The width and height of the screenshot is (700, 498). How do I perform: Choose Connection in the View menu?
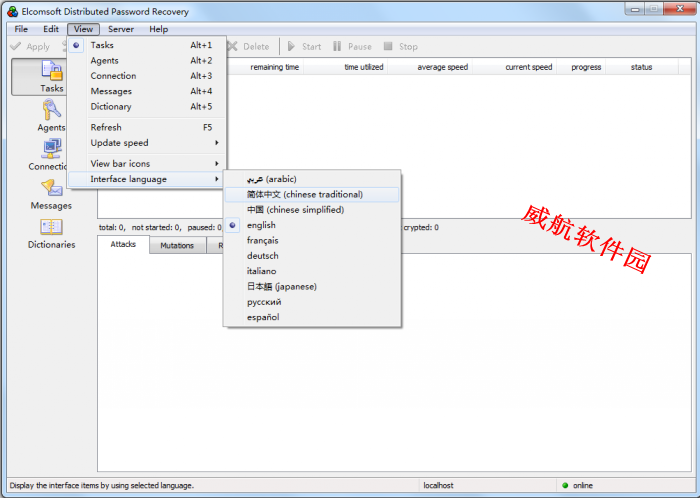147,76
